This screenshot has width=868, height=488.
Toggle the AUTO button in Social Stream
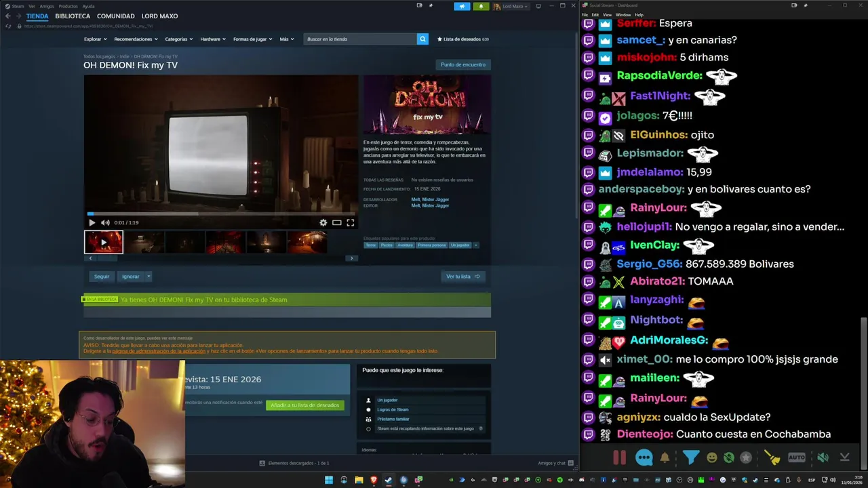point(797,457)
